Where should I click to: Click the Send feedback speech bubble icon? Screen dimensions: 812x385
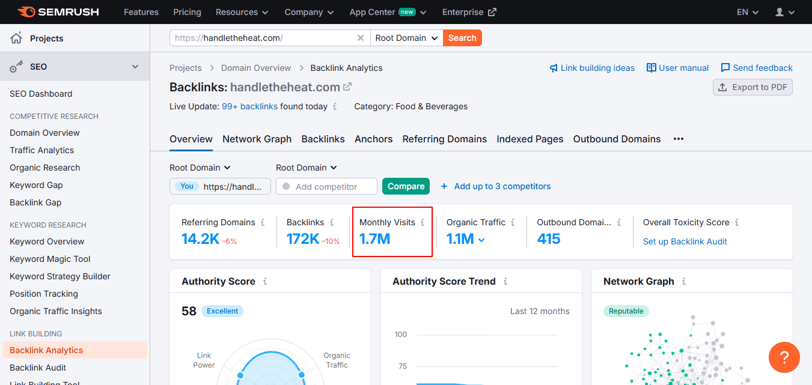point(726,68)
